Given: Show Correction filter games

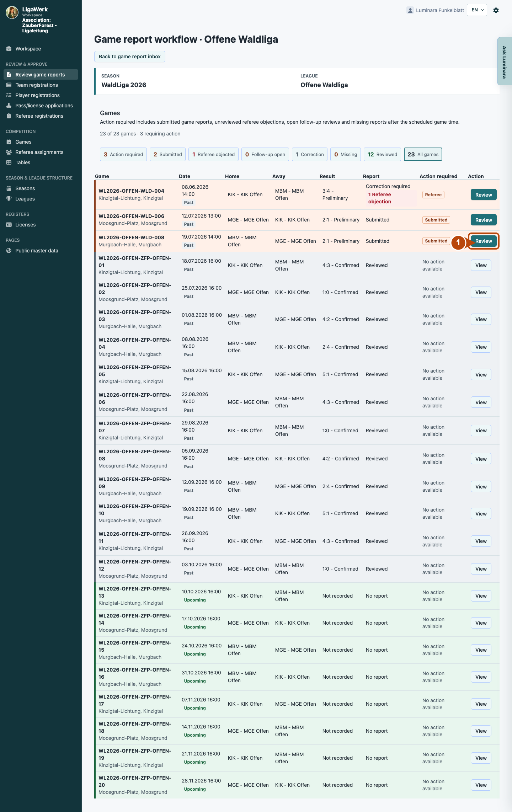Looking at the screenshot, I should click(310, 154).
